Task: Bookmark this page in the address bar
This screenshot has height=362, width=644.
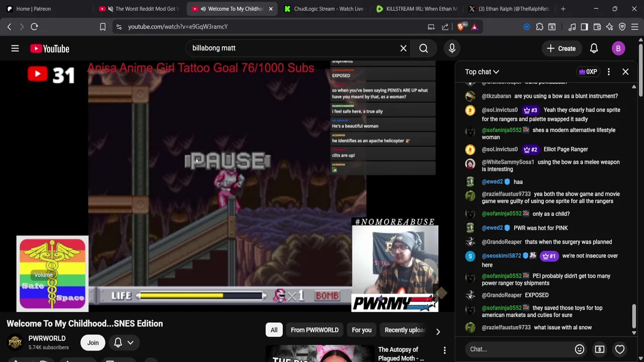Action: coord(103,27)
